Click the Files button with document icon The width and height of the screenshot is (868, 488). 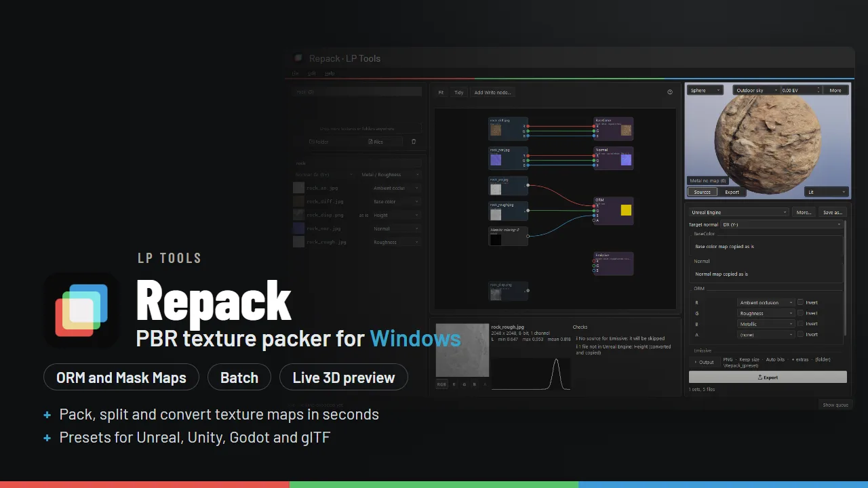pos(376,142)
